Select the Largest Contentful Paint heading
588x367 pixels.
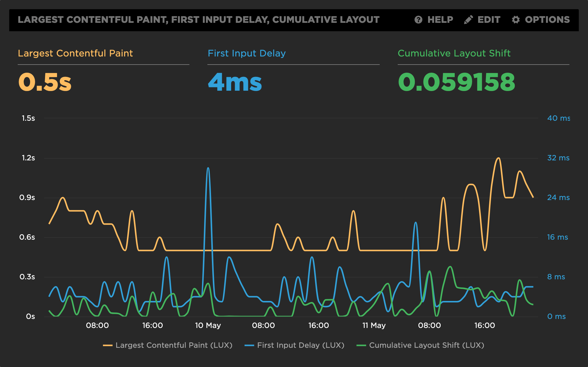[75, 53]
